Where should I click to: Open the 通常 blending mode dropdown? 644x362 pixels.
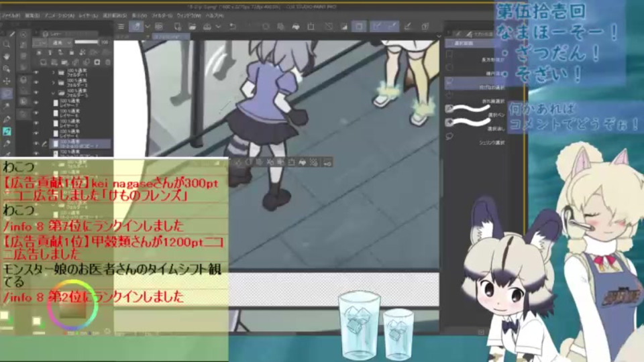pyautogui.click(x=60, y=42)
